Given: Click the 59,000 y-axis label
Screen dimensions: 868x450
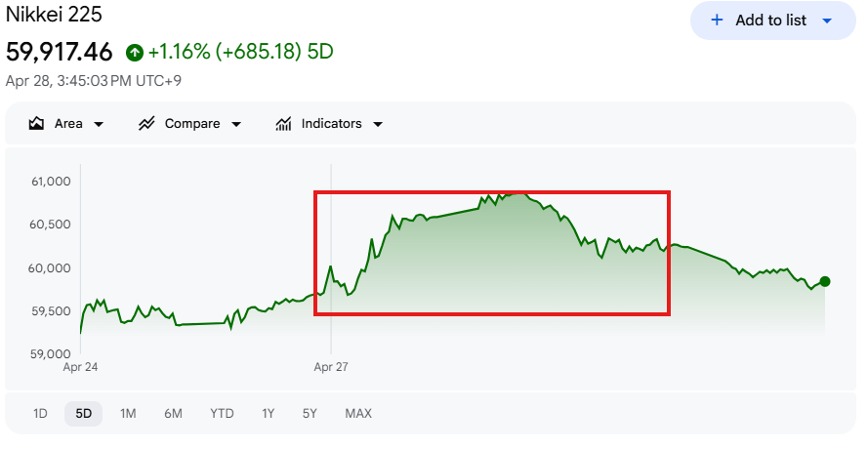Looking at the screenshot, I should [x=51, y=354].
